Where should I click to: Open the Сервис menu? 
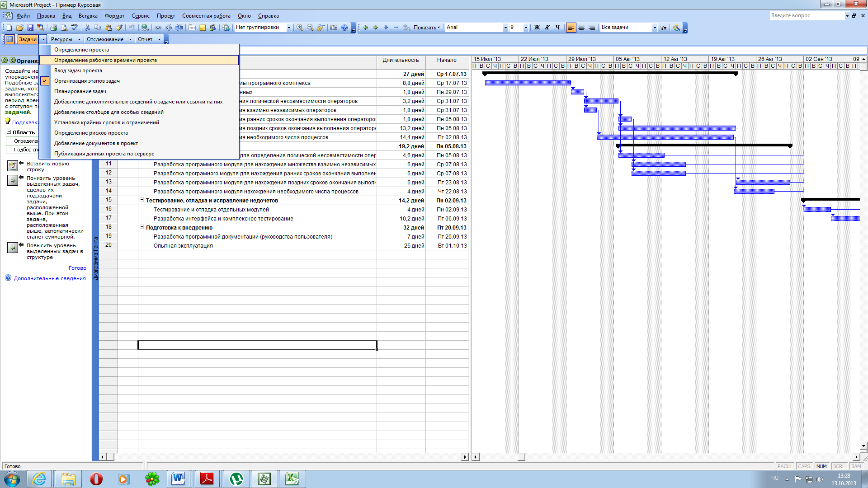coord(140,16)
